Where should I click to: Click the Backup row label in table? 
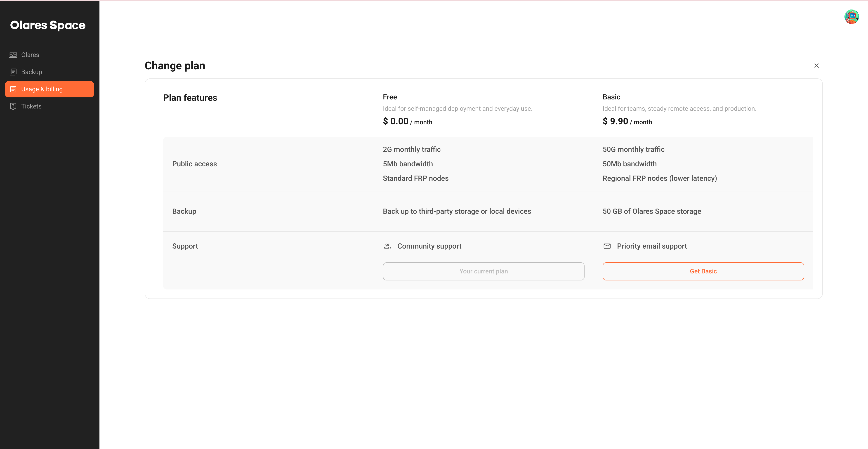[x=184, y=212]
